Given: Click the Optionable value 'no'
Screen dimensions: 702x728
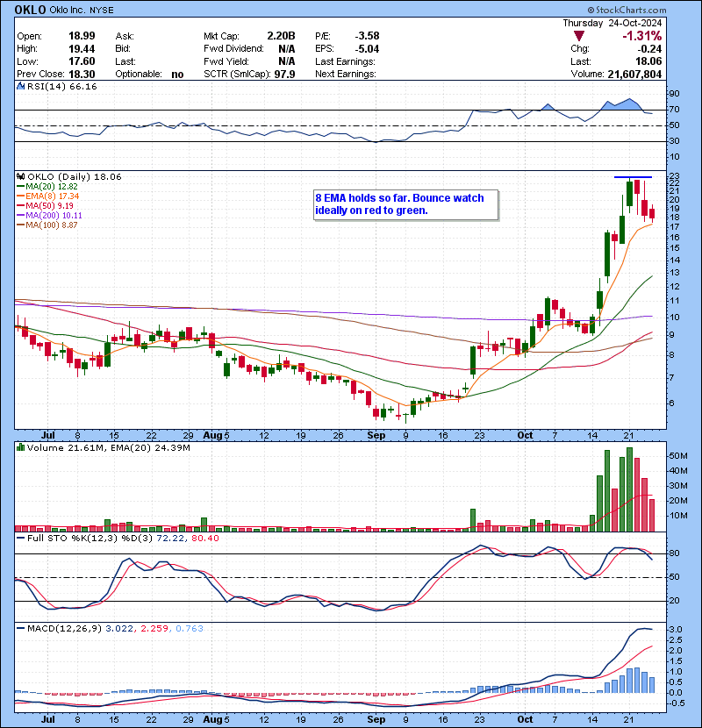Looking at the screenshot, I should (177, 75).
